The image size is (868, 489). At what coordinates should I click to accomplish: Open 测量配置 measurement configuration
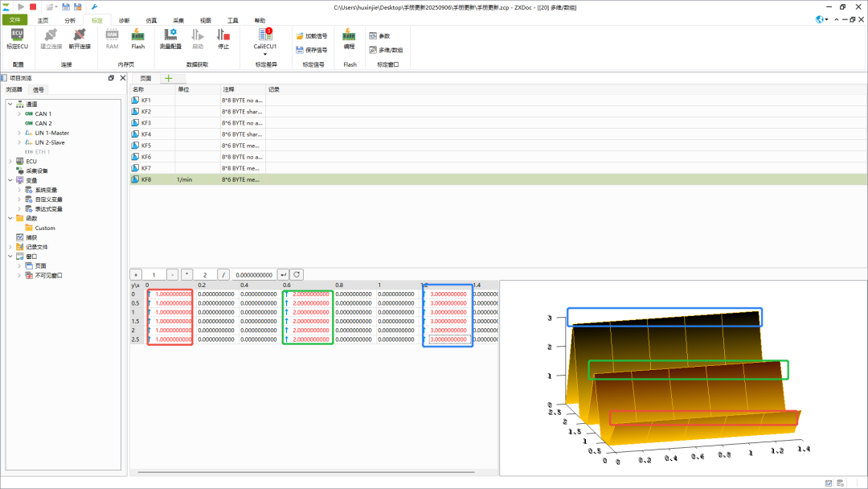[170, 38]
